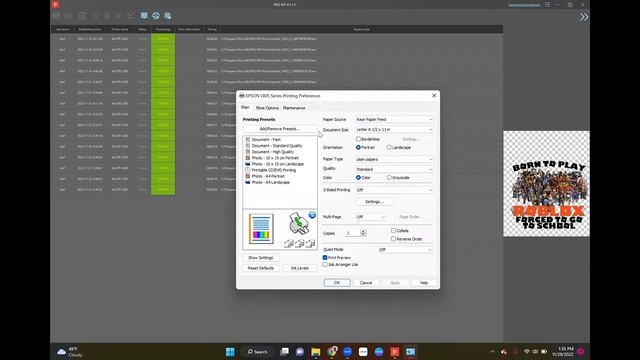The width and height of the screenshot is (640, 360).
Task: Click the Copies stepper arrows
Action: 363,233
